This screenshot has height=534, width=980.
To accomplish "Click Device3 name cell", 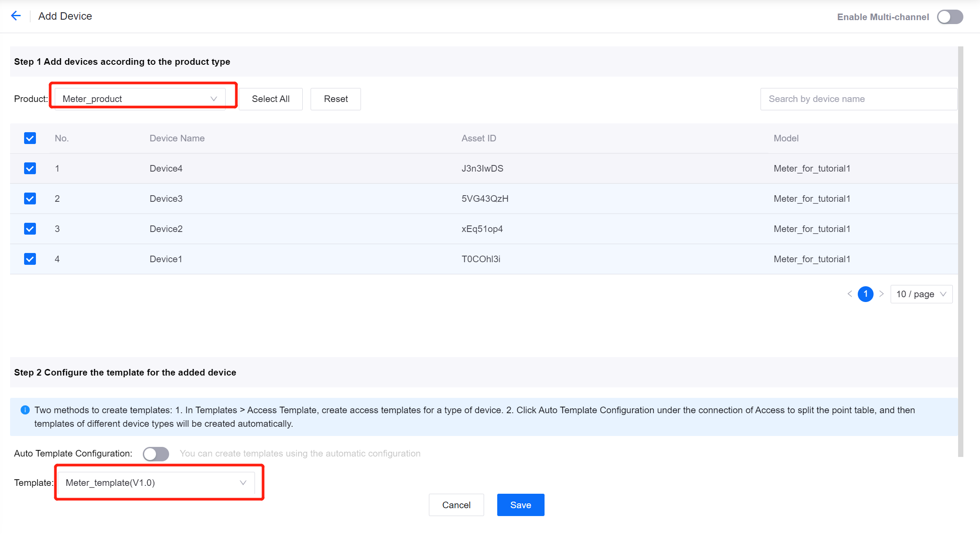I will point(166,199).
